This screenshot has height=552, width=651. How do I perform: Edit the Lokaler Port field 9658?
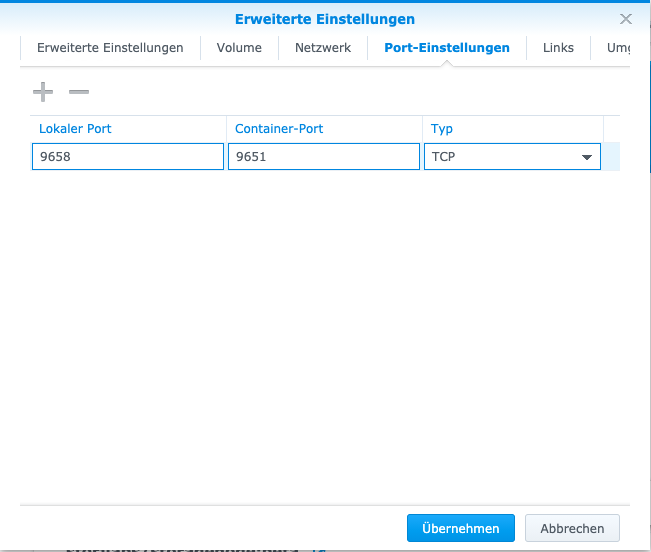[x=128, y=156]
